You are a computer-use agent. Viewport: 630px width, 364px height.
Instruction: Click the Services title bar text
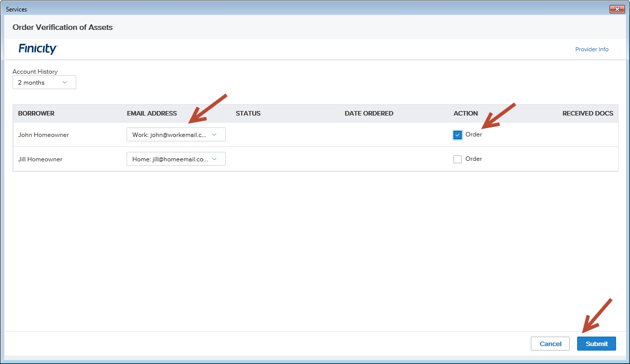pos(16,9)
